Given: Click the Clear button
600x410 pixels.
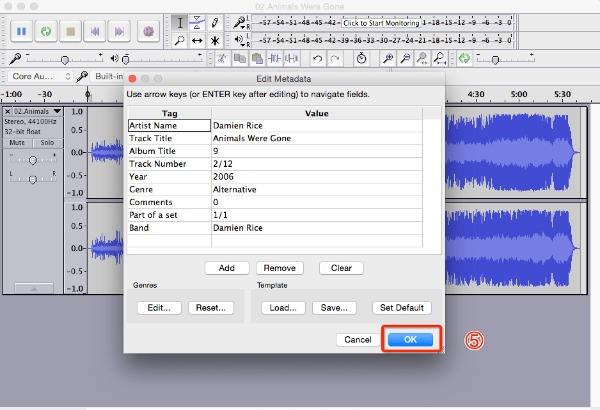Looking at the screenshot, I should coord(341,268).
